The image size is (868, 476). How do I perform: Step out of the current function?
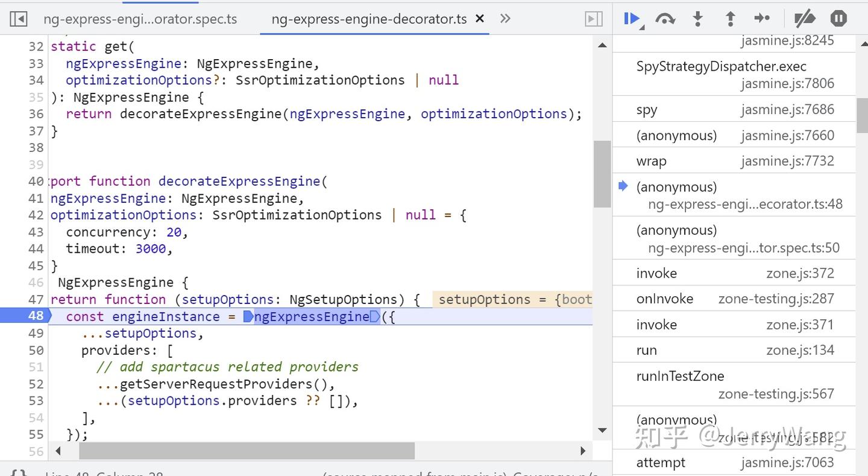click(730, 19)
